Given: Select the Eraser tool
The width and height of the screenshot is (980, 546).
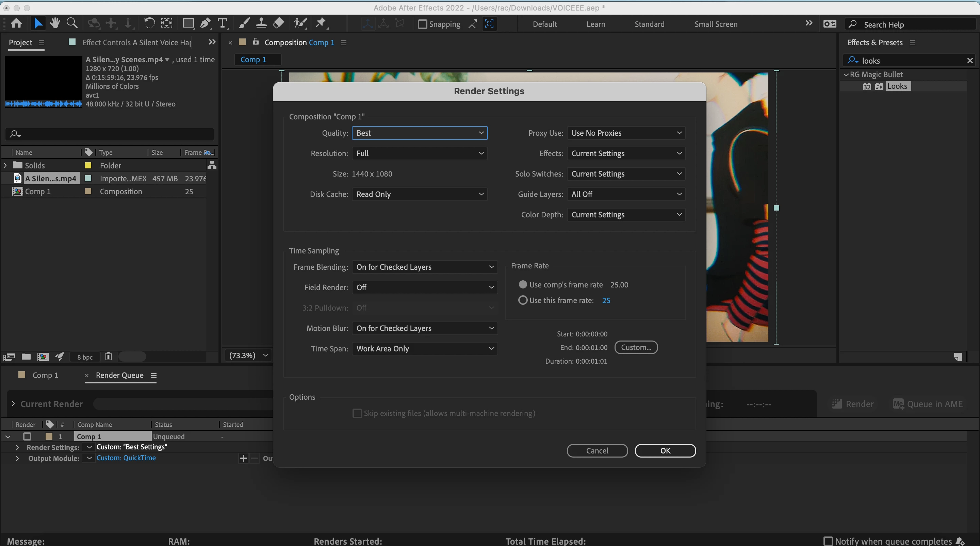Looking at the screenshot, I should 278,23.
